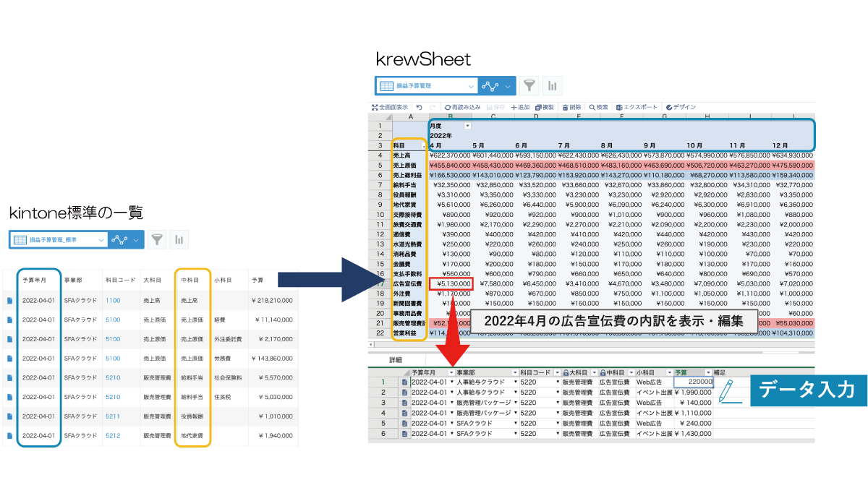Click 全画面表示 to go fullscreen
The width and height of the screenshot is (868, 488).
pos(389,107)
